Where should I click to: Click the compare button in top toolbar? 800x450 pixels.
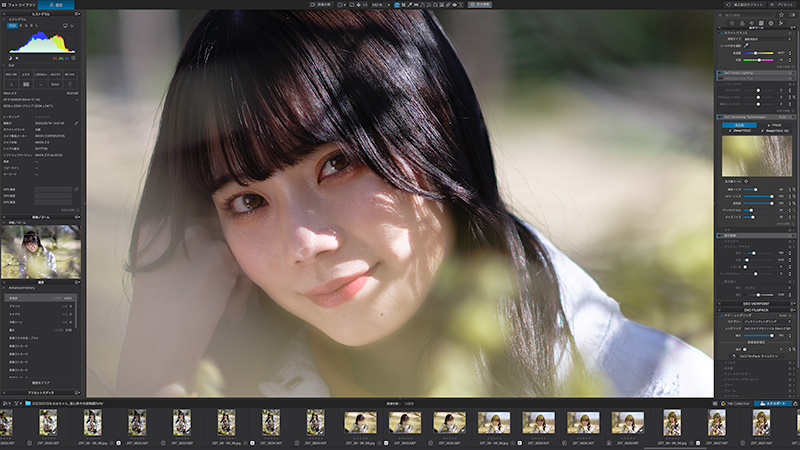click(x=321, y=5)
